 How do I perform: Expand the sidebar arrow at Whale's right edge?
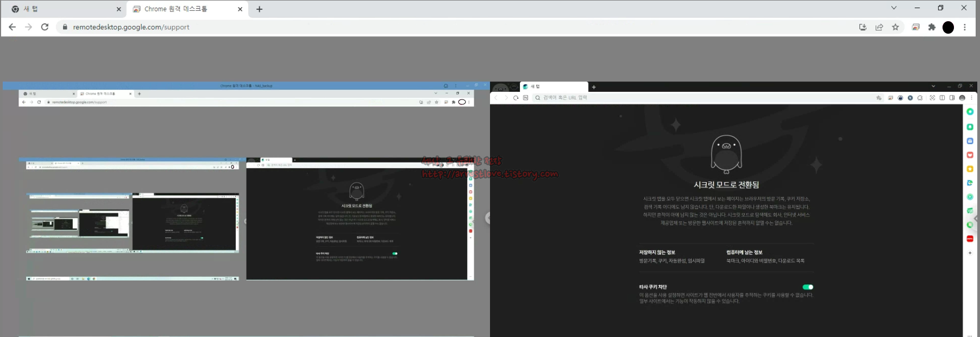976,219
